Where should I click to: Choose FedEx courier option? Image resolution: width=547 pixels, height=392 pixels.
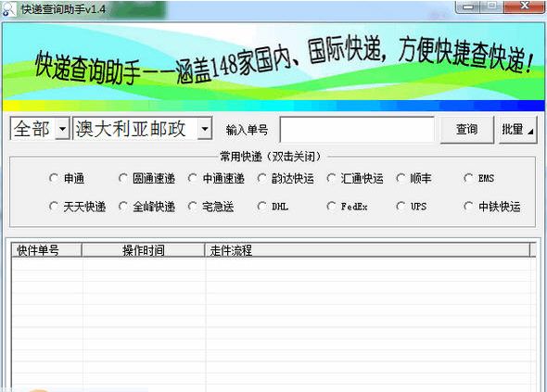[331, 207]
